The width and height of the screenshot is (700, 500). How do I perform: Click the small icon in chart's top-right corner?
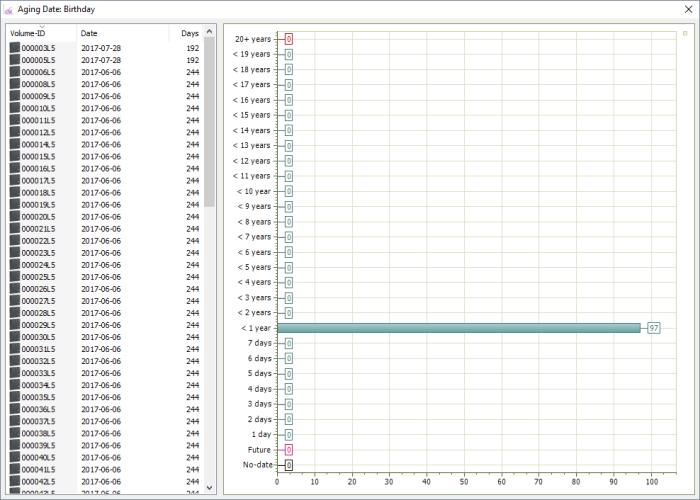pyautogui.click(x=684, y=33)
